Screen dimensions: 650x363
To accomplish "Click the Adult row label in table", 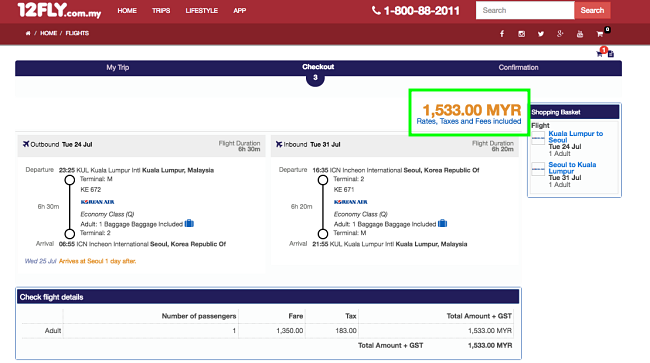I will click(53, 331).
